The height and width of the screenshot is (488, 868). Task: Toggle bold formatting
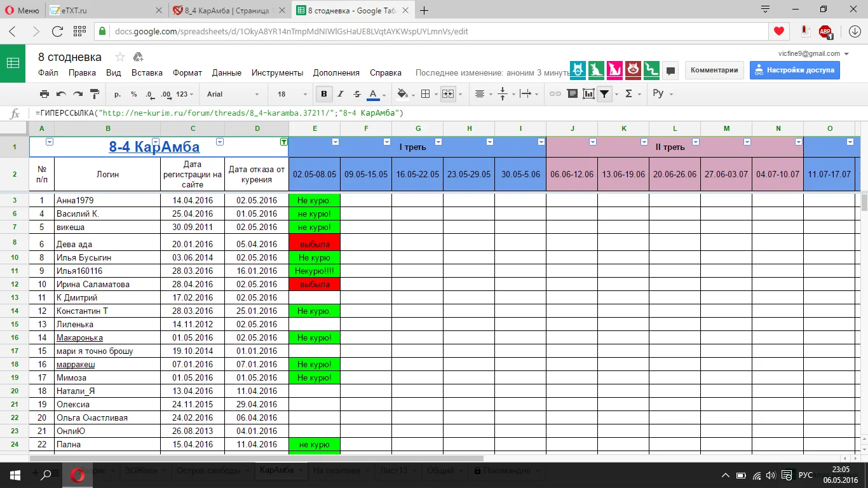(x=324, y=94)
